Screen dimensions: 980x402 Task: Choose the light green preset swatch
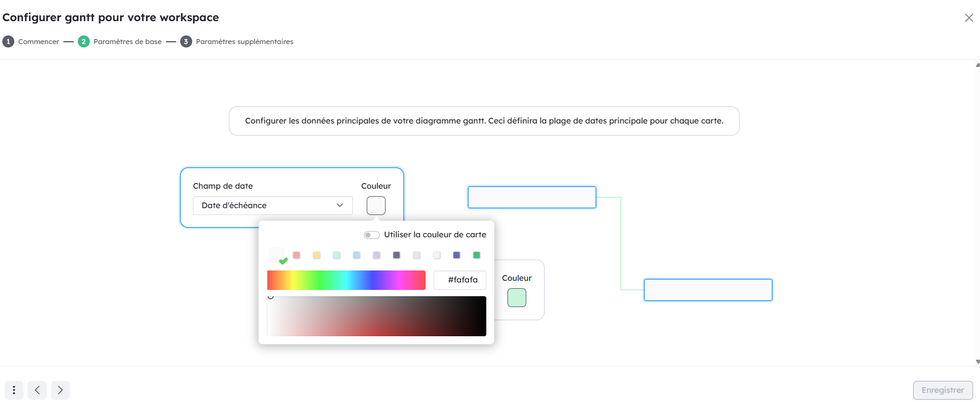coord(336,255)
